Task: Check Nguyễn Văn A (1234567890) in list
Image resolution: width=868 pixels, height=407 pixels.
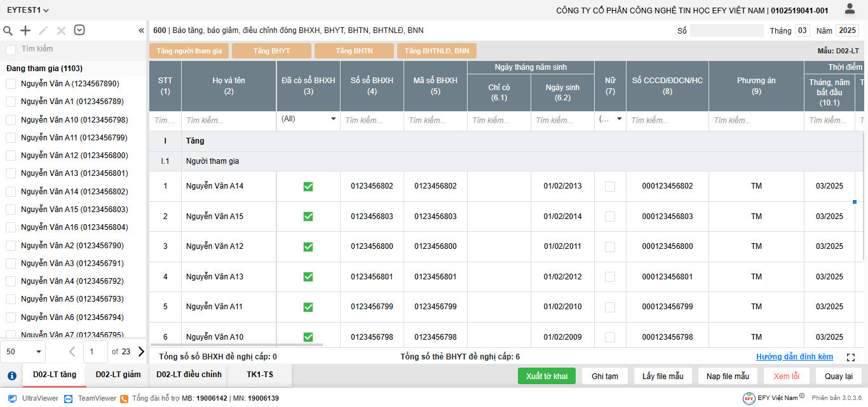Action: (11, 84)
